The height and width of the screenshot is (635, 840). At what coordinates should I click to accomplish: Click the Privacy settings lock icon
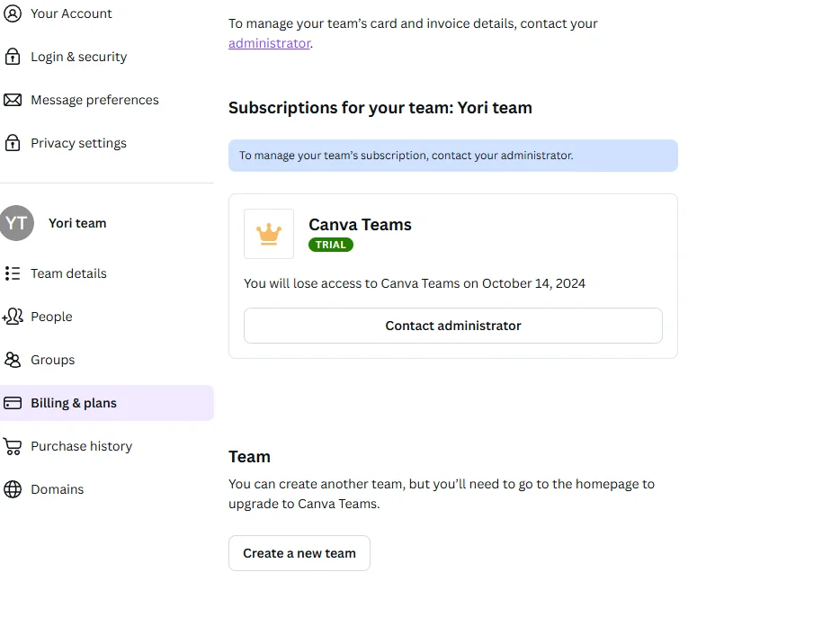pos(13,142)
